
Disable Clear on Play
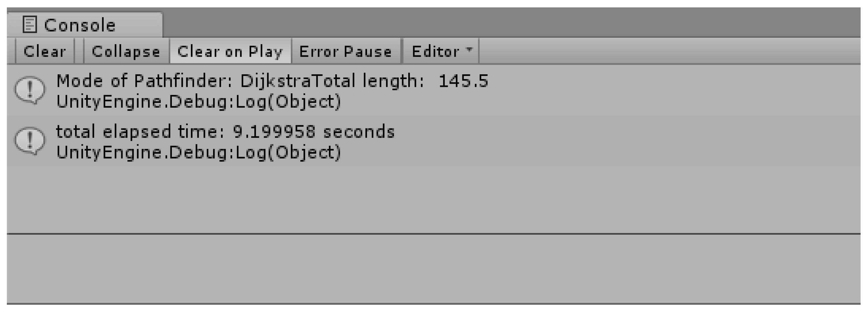point(230,52)
